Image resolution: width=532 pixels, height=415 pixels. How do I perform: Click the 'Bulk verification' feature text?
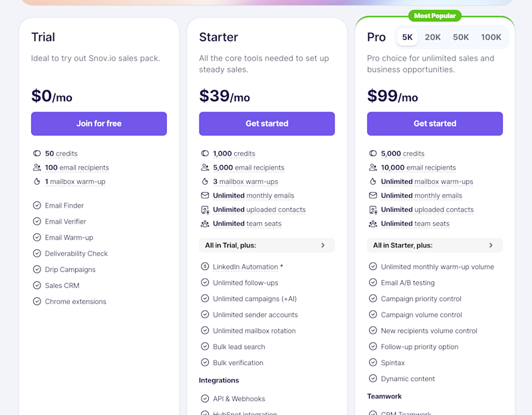[x=238, y=362]
